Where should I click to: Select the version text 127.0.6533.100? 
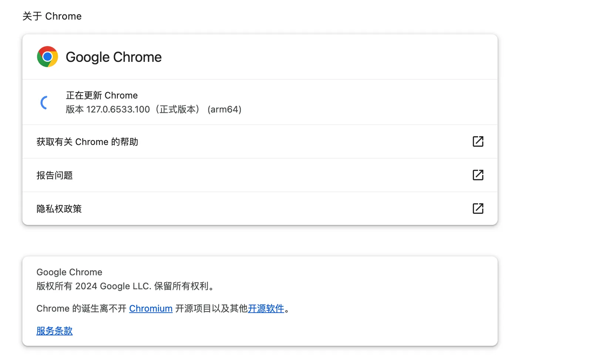tap(118, 109)
